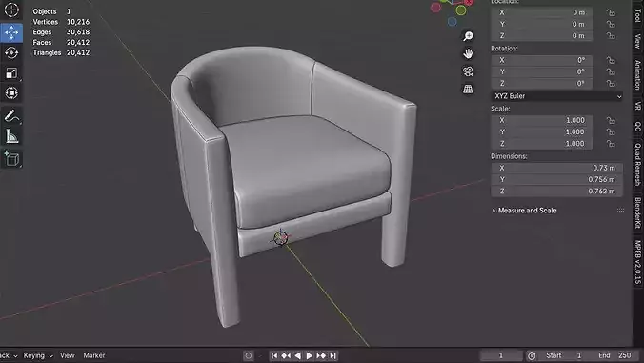Click the Measure and Scale panel drag handle dots

(x=620, y=211)
